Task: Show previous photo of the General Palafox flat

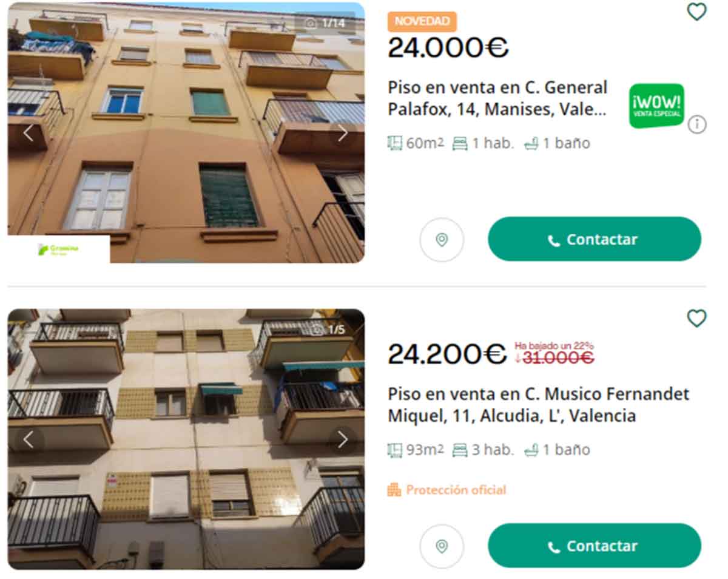Action: coord(29,133)
